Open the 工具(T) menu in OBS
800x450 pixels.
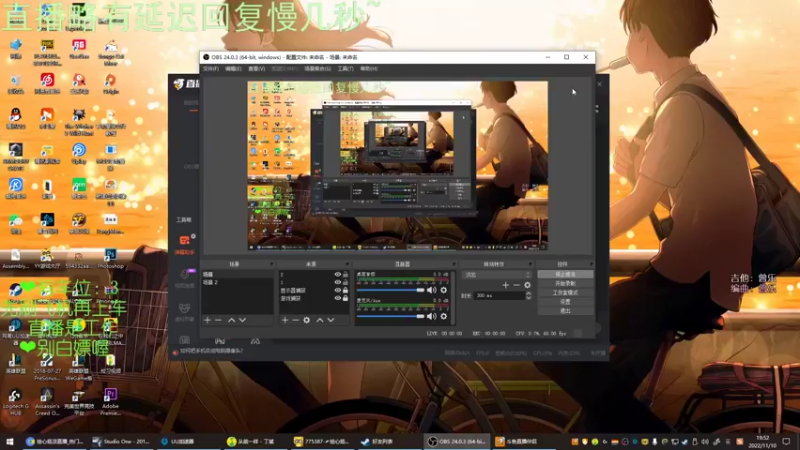point(345,68)
